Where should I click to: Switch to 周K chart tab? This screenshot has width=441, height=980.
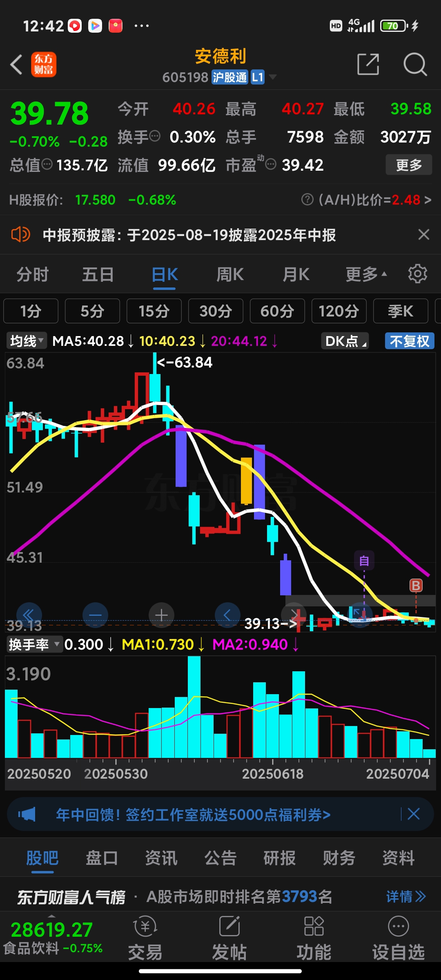click(230, 274)
